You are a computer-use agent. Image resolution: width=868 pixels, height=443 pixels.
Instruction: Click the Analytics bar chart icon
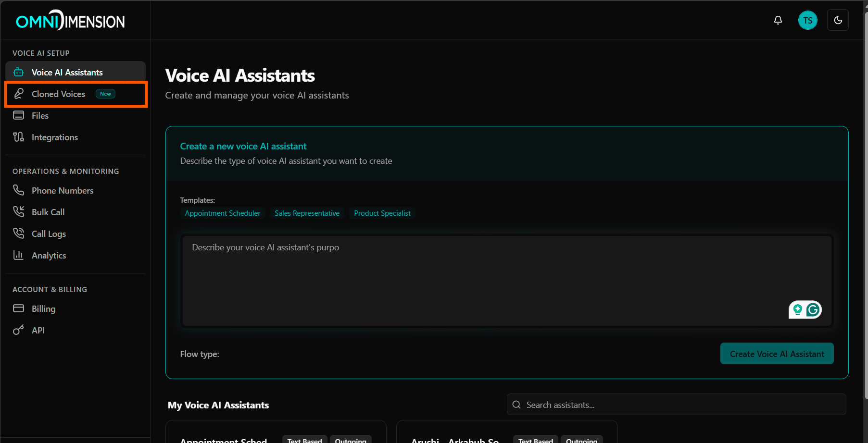coord(18,255)
